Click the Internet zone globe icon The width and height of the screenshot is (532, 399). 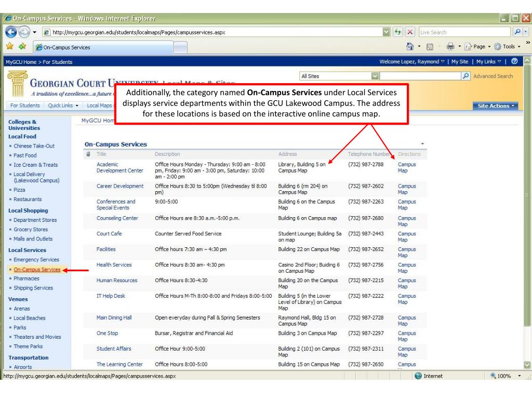point(418,376)
